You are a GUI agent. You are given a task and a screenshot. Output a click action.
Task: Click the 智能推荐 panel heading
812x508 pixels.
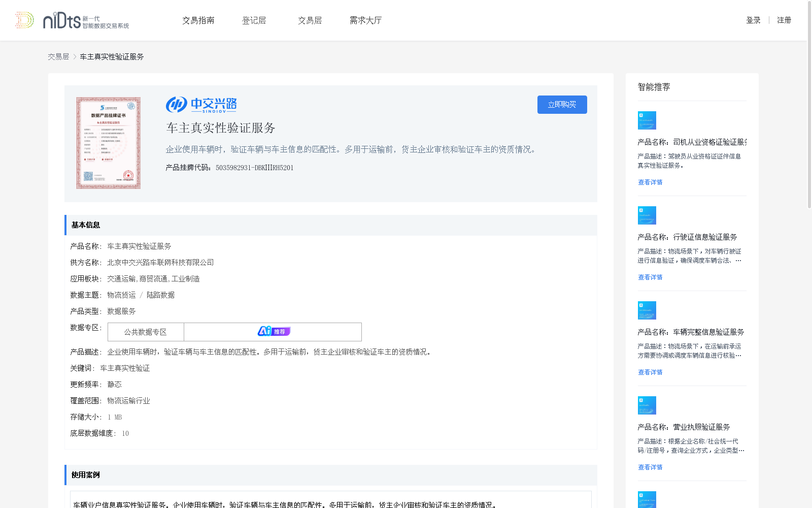pos(654,87)
